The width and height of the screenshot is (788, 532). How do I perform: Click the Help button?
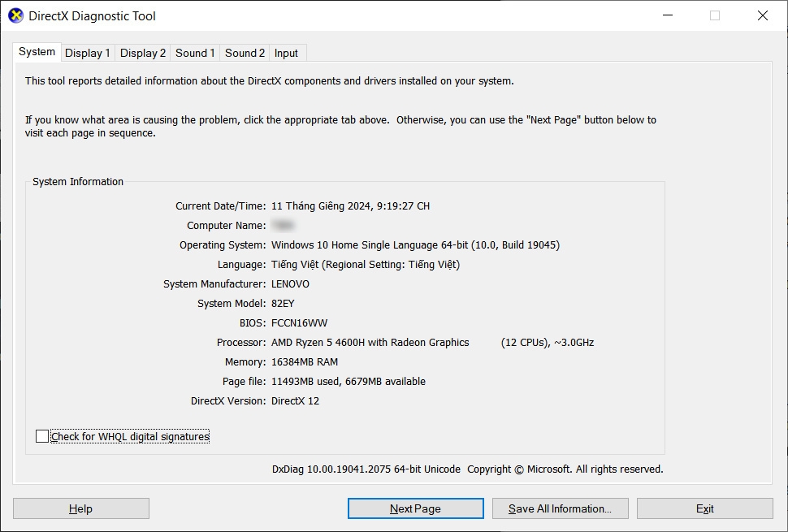pyautogui.click(x=81, y=508)
